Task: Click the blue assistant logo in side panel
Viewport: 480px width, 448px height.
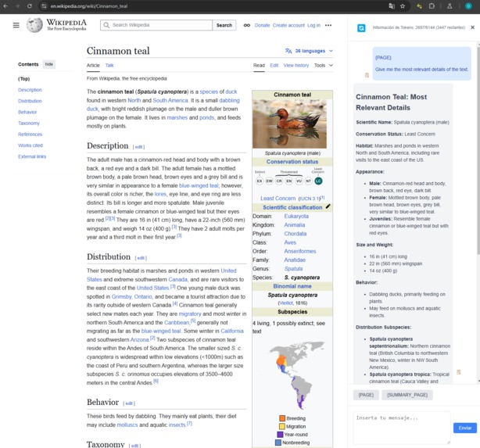Action: tap(361, 28)
